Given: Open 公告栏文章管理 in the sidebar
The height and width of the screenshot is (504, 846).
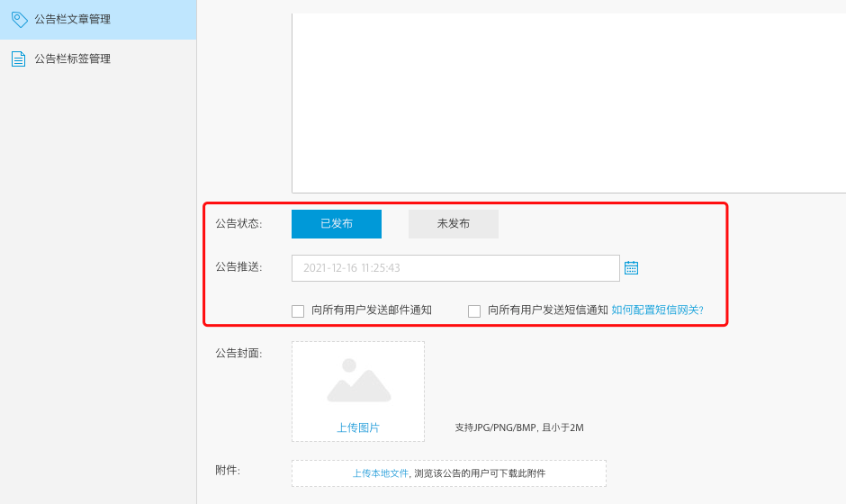Looking at the screenshot, I should pos(72,19).
